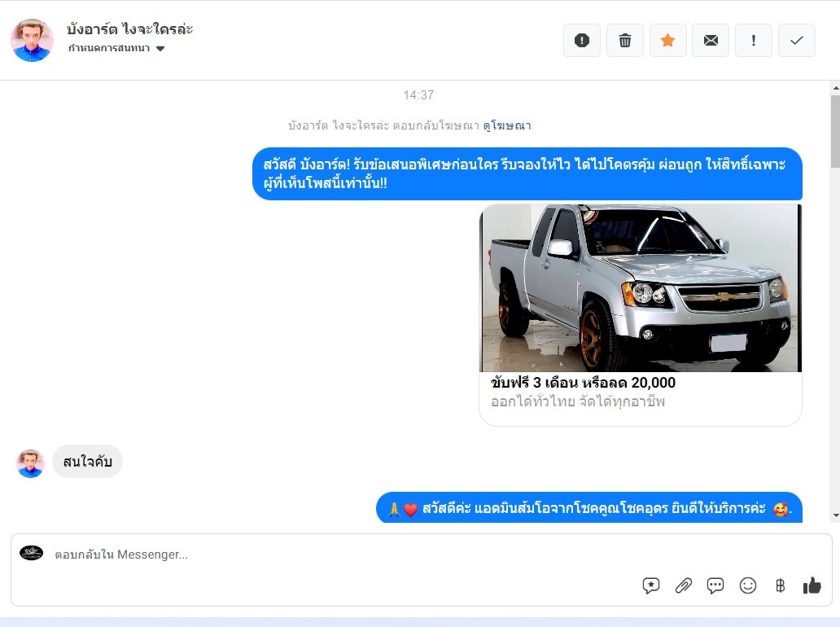Open the emoji picker

tap(748, 585)
